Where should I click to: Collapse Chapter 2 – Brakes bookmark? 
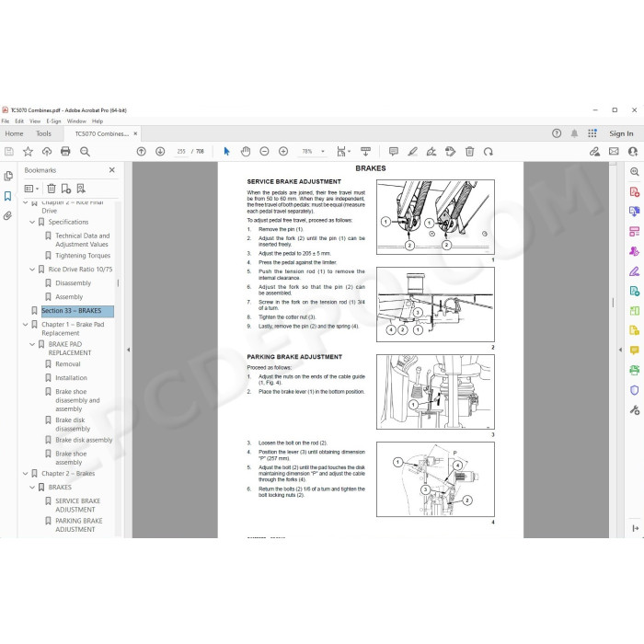tap(26, 474)
